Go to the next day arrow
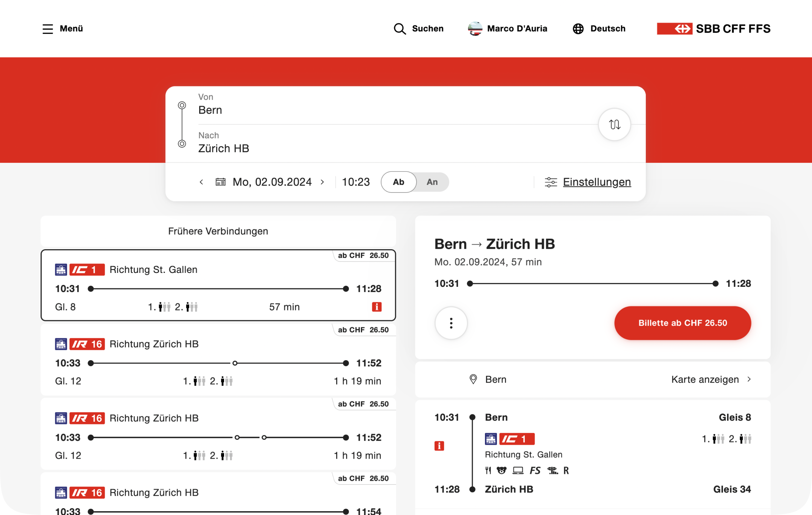The image size is (812, 515). (x=322, y=182)
